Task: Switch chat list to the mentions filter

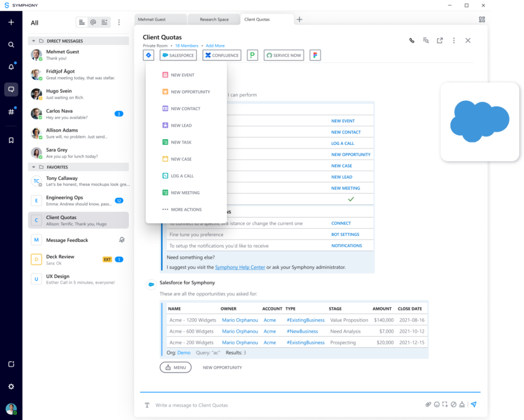Action: point(93,23)
